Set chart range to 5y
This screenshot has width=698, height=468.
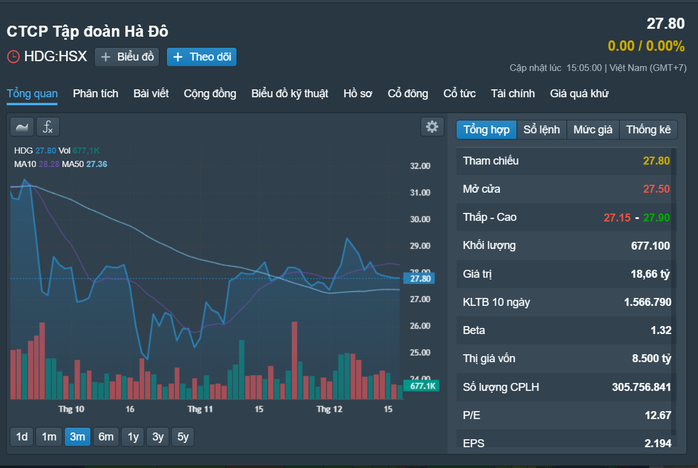point(183,437)
